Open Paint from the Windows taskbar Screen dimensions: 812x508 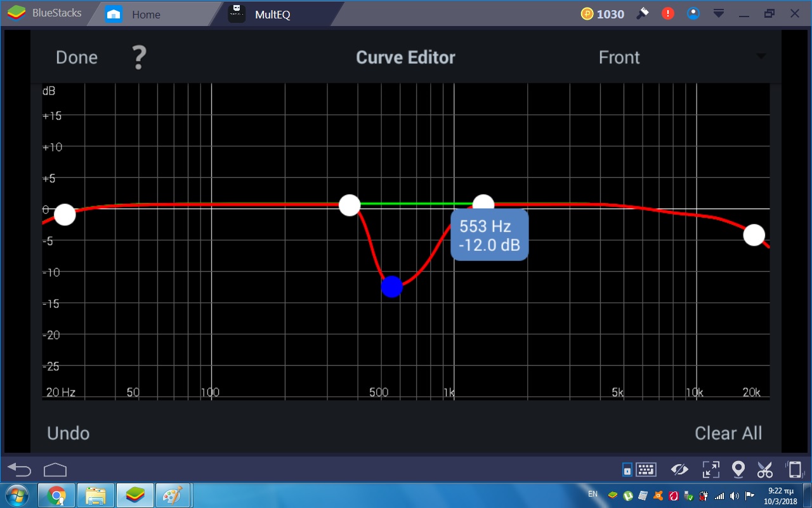click(173, 495)
